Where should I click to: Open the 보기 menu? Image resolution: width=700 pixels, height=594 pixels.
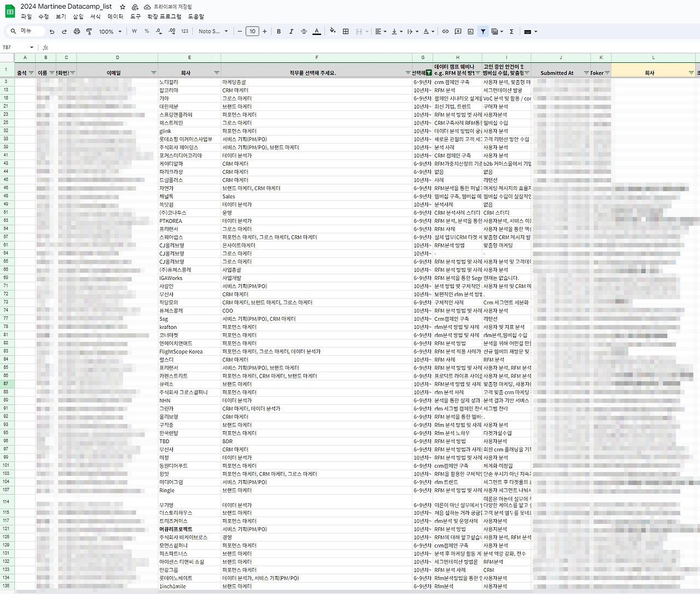[x=61, y=17]
